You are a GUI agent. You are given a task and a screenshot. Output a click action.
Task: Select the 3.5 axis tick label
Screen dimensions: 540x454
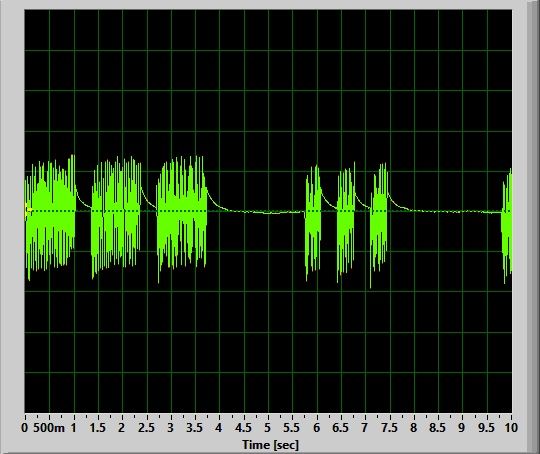click(x=195, y=428)
